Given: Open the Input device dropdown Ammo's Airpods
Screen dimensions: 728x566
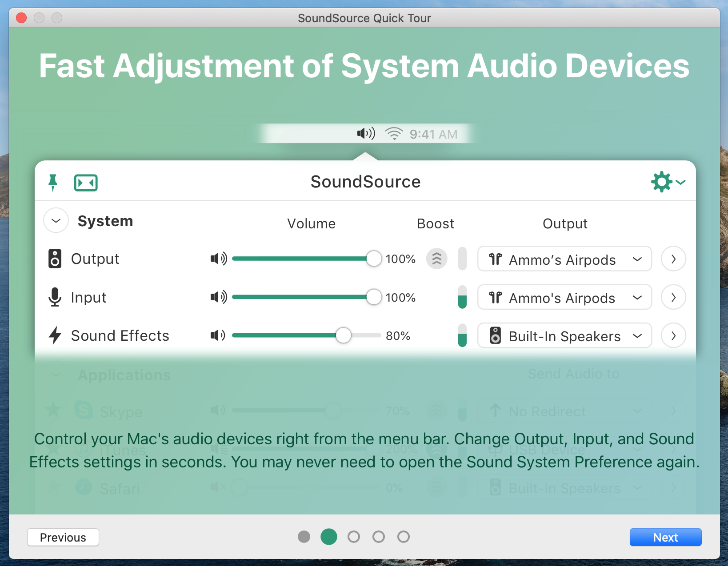Looking at the screenshot, I should [564, 297].
